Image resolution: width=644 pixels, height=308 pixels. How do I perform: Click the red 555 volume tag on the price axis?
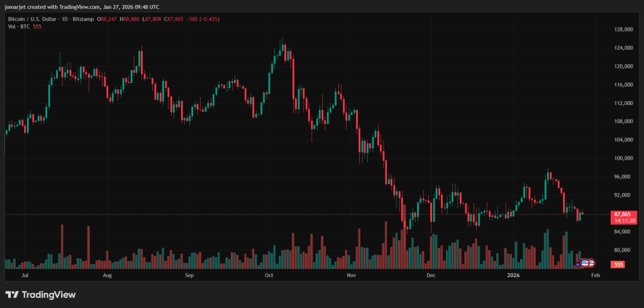pos(618,265)
